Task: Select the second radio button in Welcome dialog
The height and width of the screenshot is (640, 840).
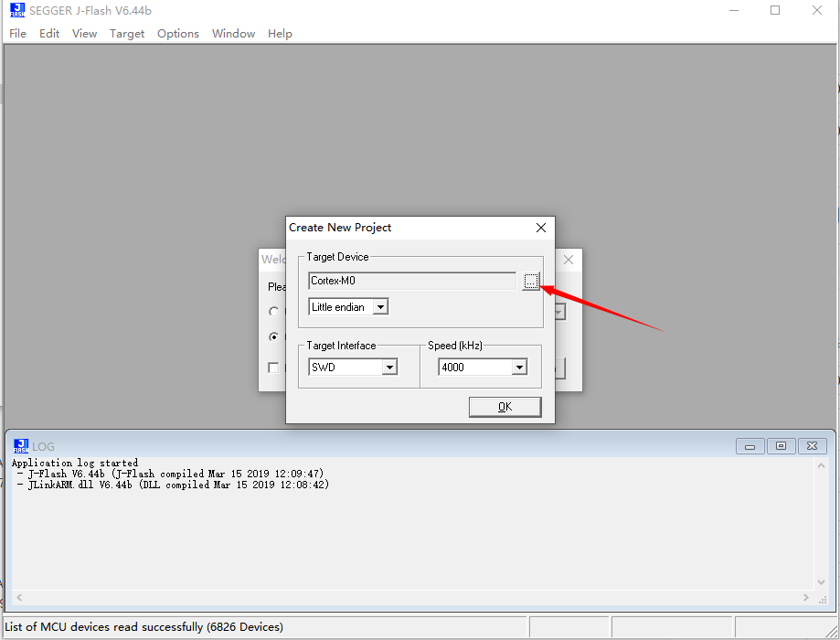Action: [x=273, y=336]
